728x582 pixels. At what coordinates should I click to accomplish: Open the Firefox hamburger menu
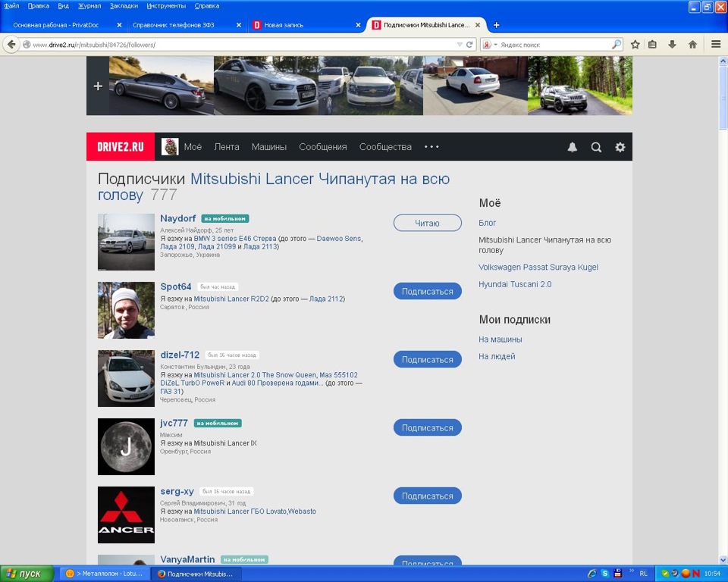pyautogui.click(x=716, y=44)
